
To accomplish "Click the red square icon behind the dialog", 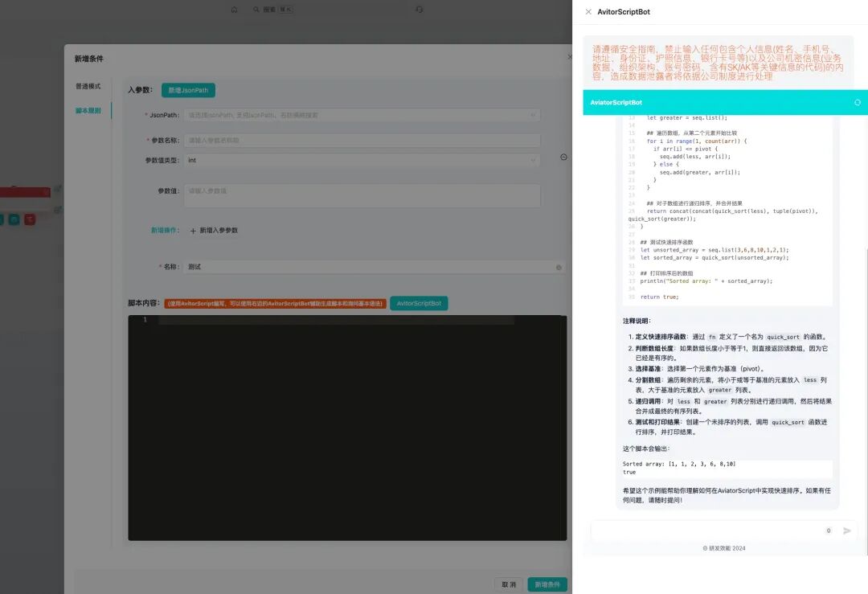I will [x=30, y=219].
